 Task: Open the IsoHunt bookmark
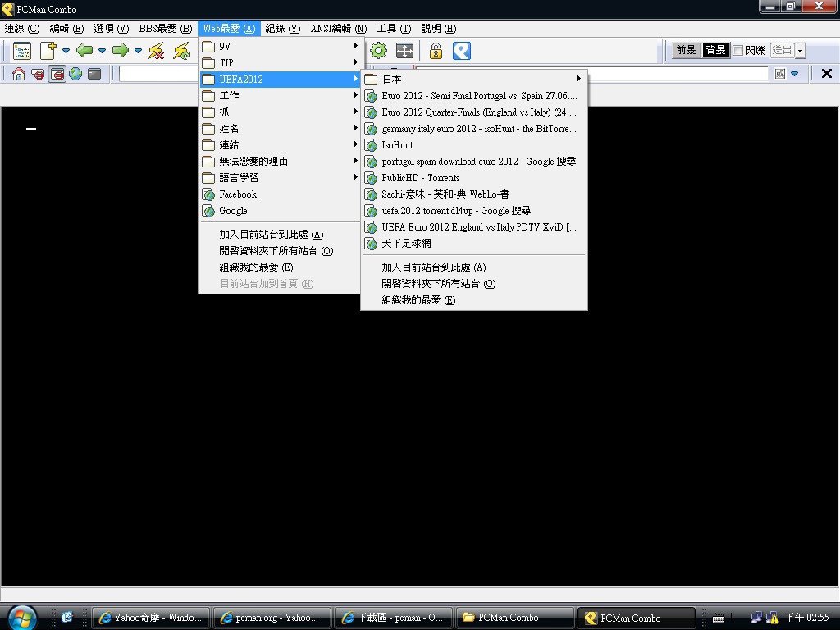click(474, 145)
